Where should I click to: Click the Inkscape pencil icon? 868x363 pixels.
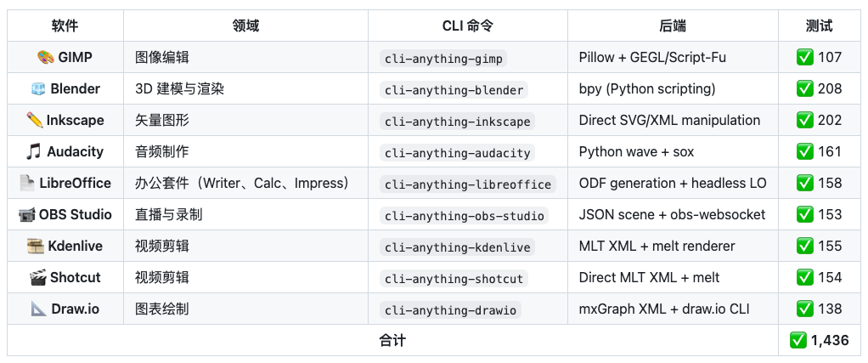(34, 121)
